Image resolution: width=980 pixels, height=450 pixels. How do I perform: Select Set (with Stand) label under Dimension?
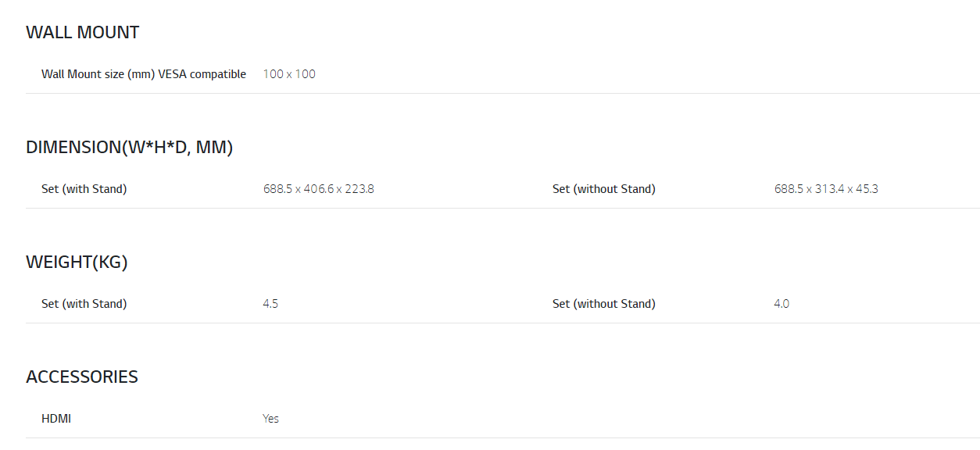(84, 189)
